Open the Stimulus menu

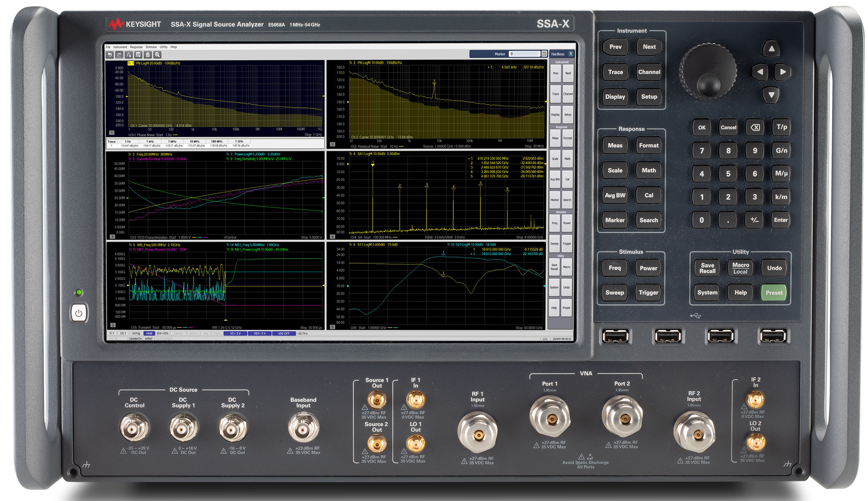coord(151,47)
